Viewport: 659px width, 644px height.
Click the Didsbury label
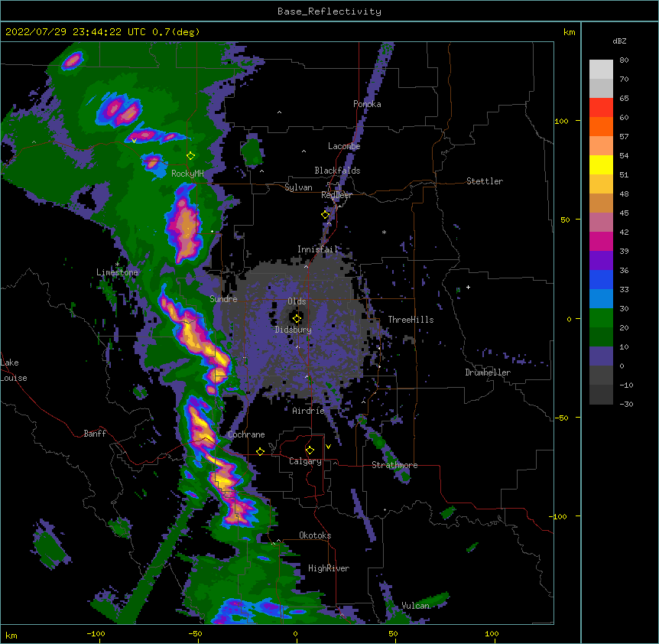pyautogui.click(x=294, y=330)
